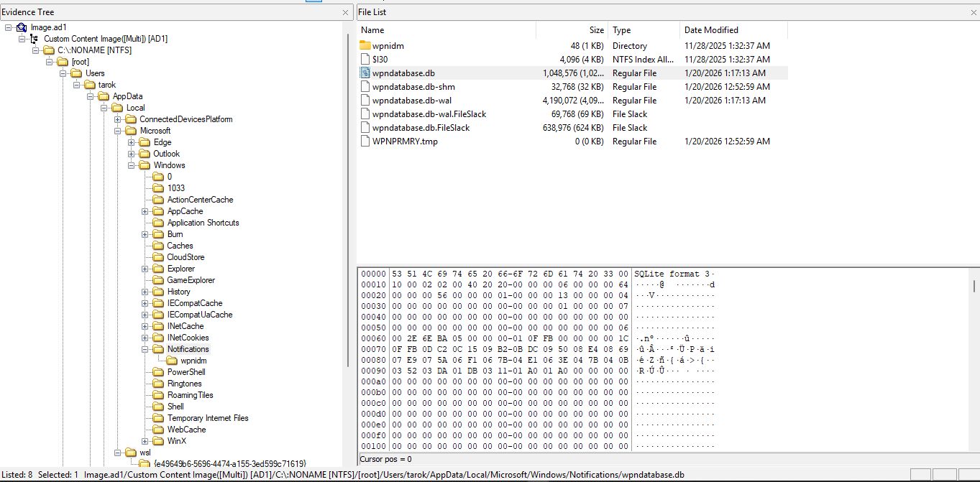Select the History tree folder
The height and width of the screenshot is (482, 980).
[178, 292]
